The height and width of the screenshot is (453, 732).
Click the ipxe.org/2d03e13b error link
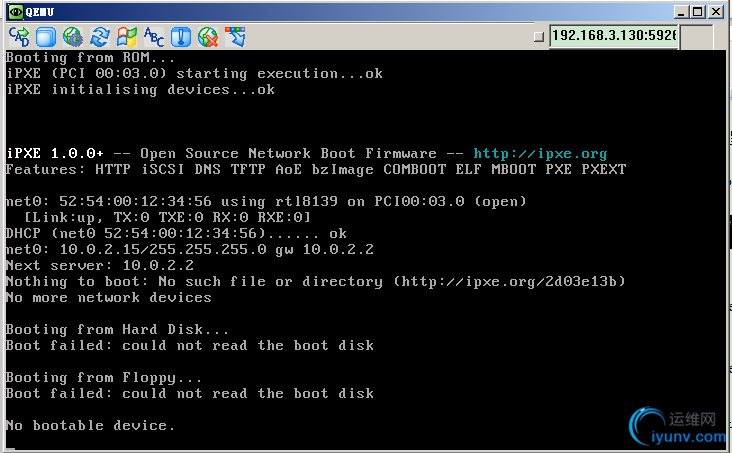click(510, 281)
